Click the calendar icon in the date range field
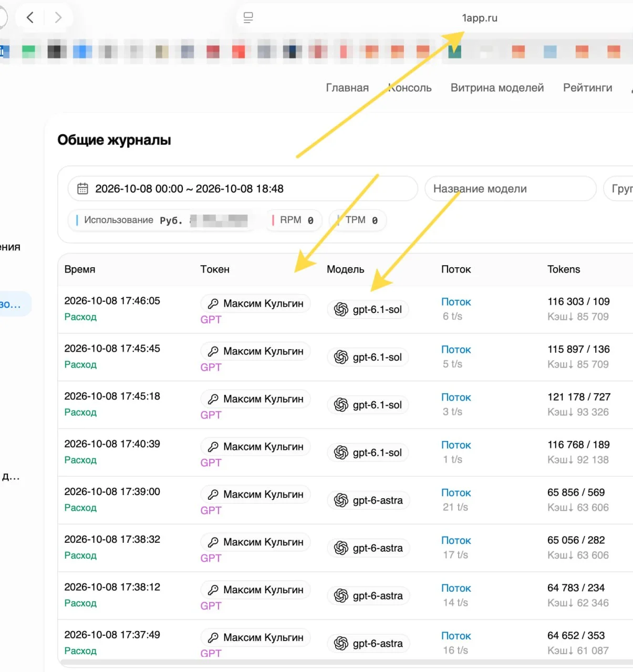 tap(82, 188)
